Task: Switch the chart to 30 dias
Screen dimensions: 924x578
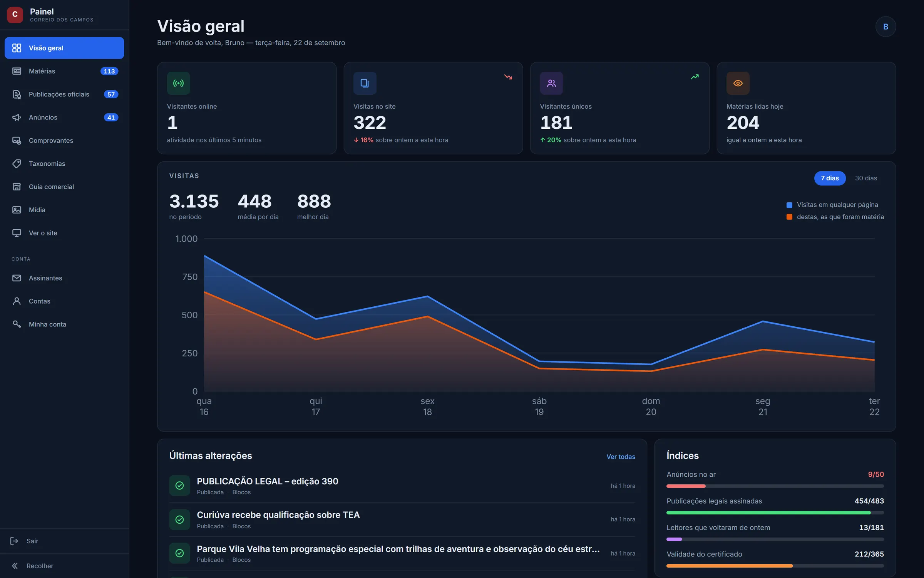Action: click(x=866, y=178)
